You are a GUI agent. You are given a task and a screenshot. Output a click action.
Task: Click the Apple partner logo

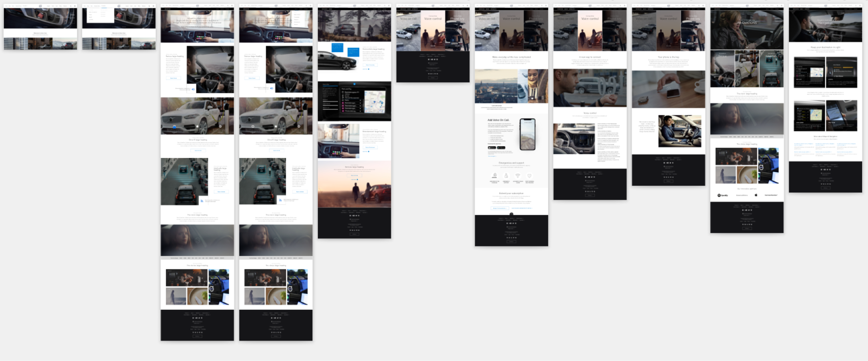pos(756,195)
